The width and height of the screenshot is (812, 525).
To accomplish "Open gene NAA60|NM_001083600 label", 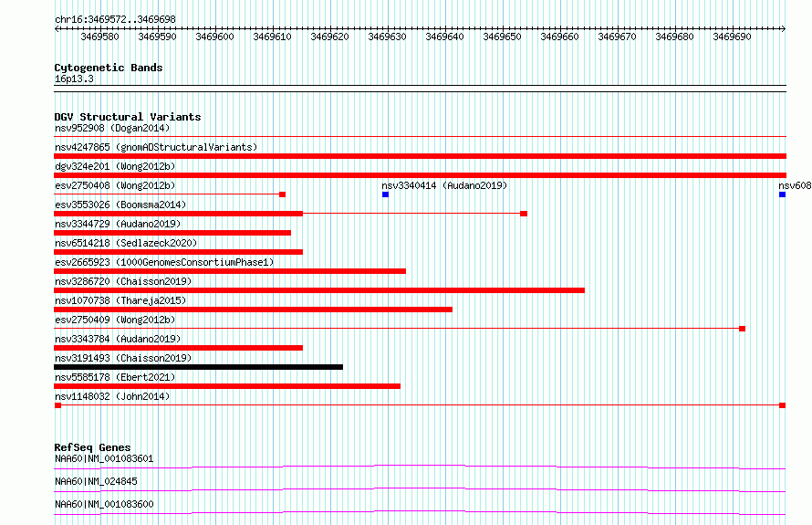I will coord(104,504).
